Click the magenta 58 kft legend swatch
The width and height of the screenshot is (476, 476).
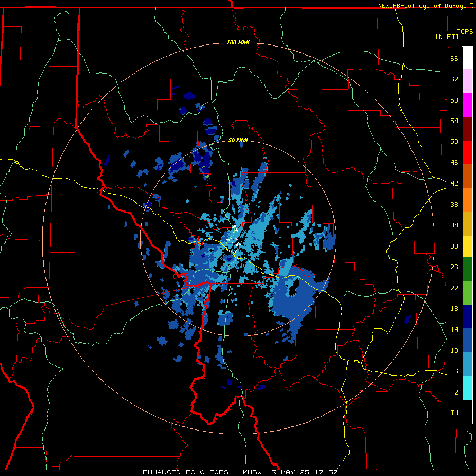pos(467,105)
